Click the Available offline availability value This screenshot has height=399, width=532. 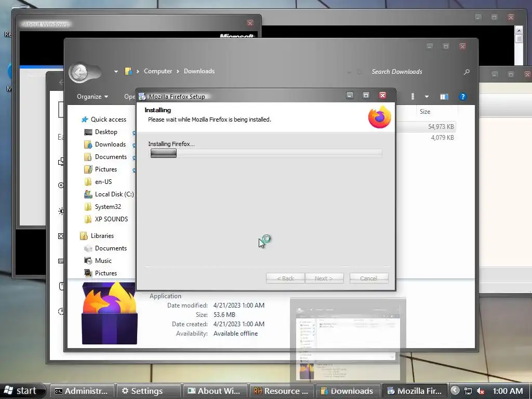[x=235, y=334]
